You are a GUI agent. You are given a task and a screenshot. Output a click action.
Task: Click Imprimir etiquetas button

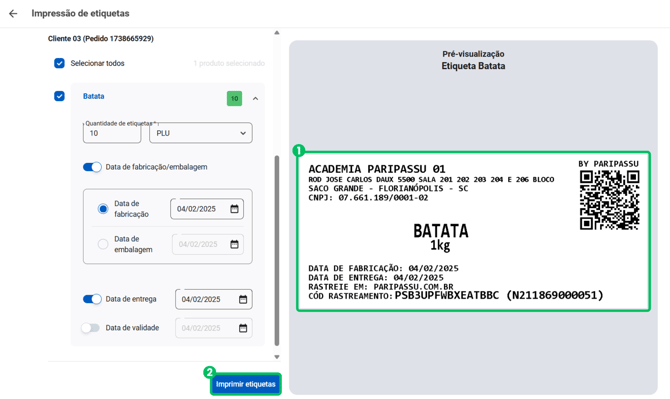tap(246, 384)
